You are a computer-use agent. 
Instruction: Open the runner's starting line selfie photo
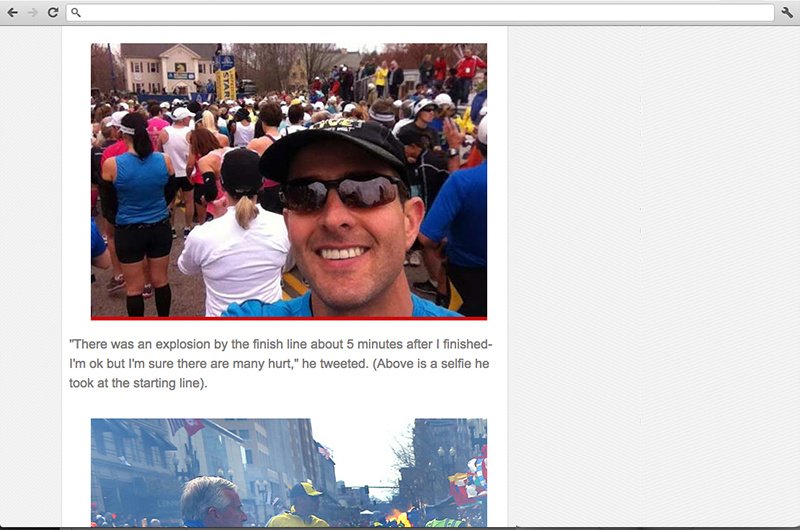point(289,180)
